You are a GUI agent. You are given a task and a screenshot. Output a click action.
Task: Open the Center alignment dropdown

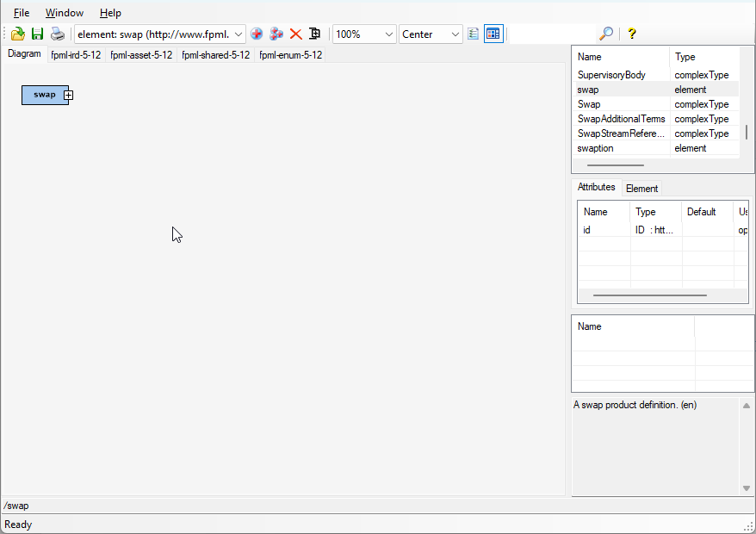(454, 34)
